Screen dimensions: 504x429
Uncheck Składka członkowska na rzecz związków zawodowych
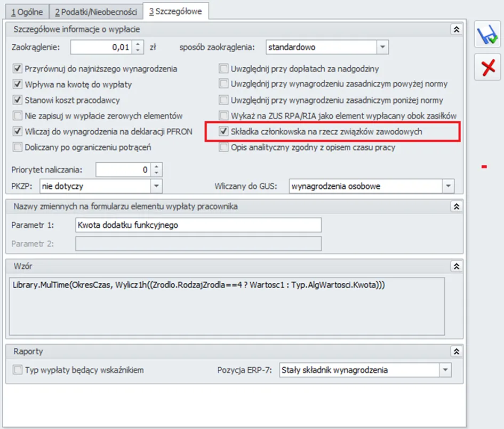223,131
